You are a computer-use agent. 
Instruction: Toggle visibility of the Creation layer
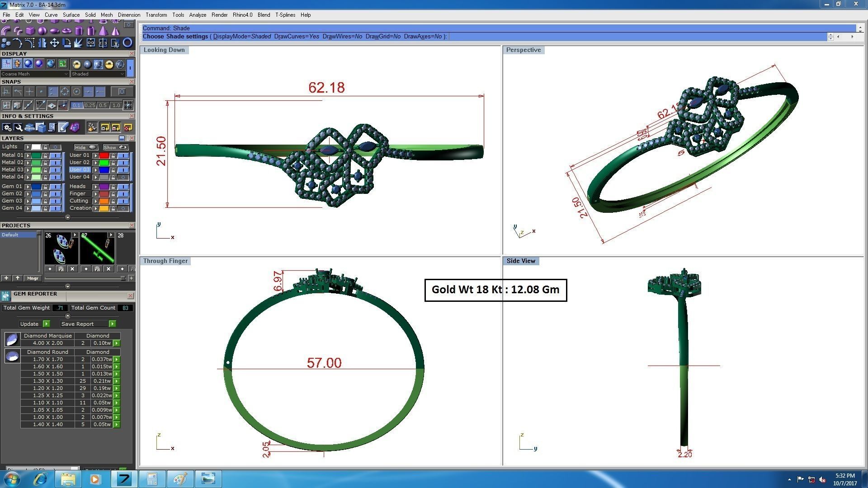[x=123, y=208]
